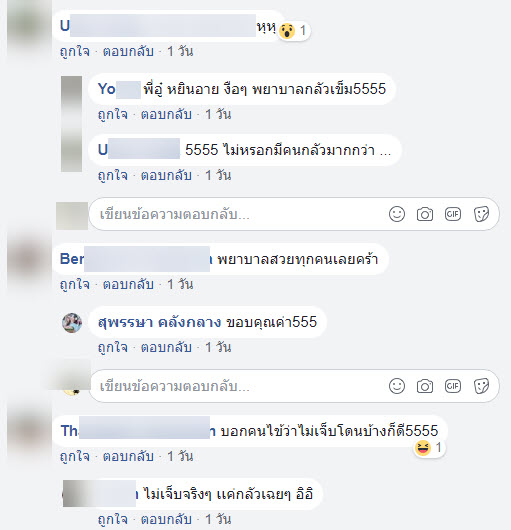
Task: Focus the second 'เขียนข้อความตอบกลับ' reply field
Action: point(294,386)
